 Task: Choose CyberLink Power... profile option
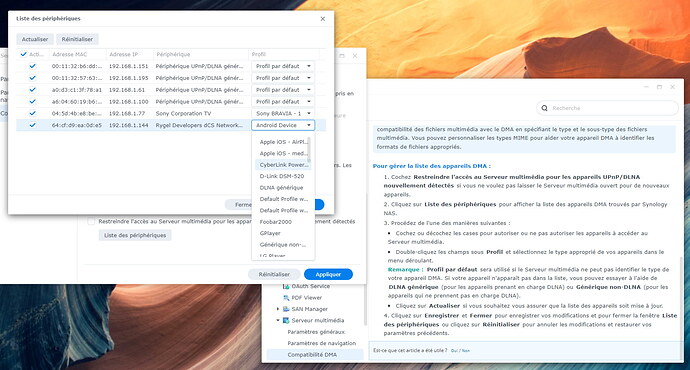click(283, 165)
